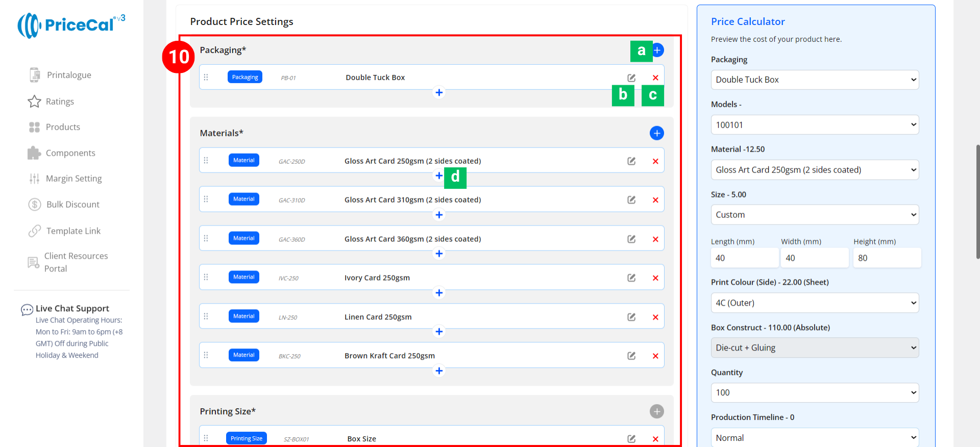Insert item below Linen Card 250gsm row

(x=439, y=332)
